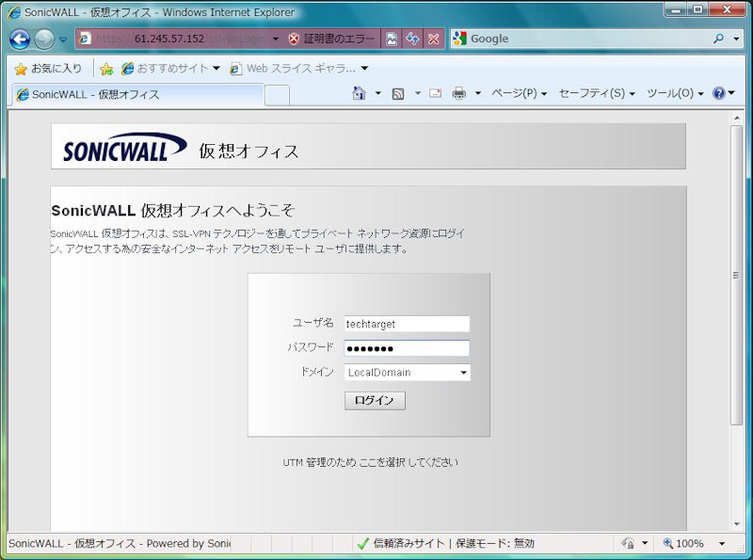This screenshot has width=753, height=560.
Task: Click the ログイン button
Action: click(375, 401)
